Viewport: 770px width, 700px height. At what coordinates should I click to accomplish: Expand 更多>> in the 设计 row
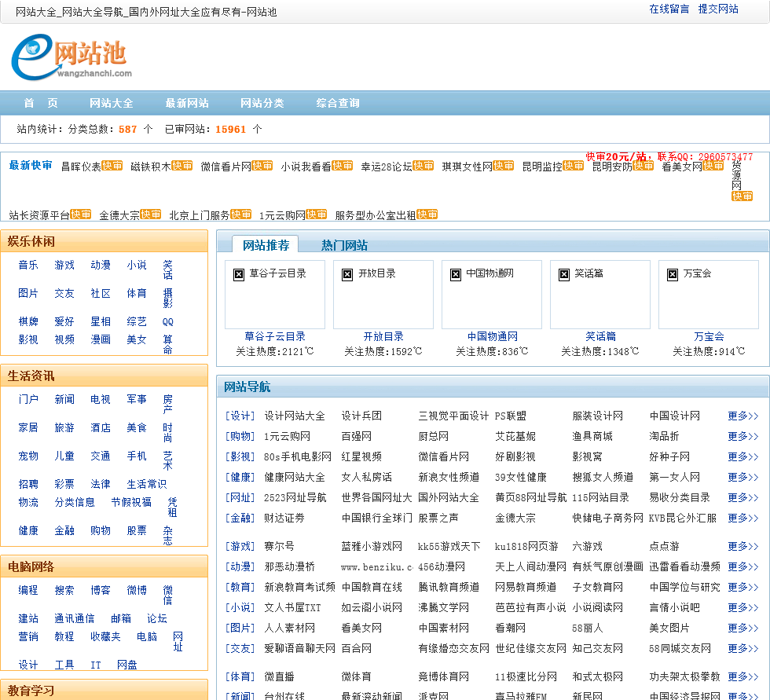pyautogui.click(x=743, y=416)
